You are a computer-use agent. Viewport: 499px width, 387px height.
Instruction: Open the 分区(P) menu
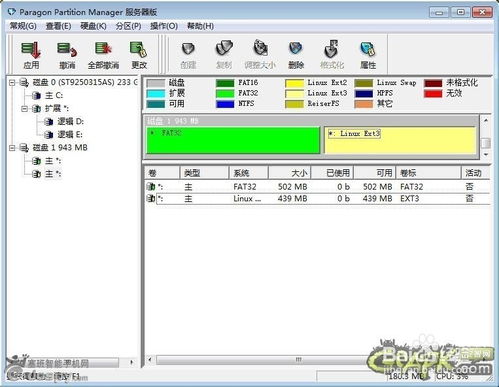128,26
